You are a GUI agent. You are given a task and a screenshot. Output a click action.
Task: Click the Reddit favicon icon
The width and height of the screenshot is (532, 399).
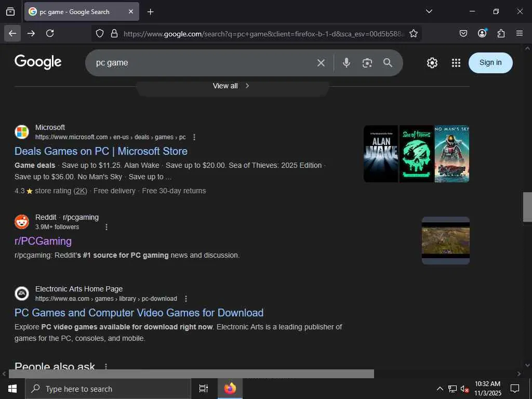tap(22, 222)
